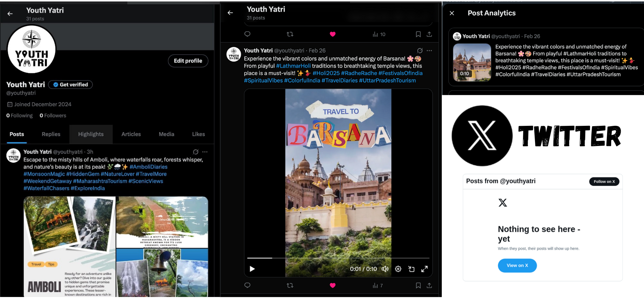This screenshot has height=302, width=644.
Task: Share Barsana post below video
Action: (429, 286)
